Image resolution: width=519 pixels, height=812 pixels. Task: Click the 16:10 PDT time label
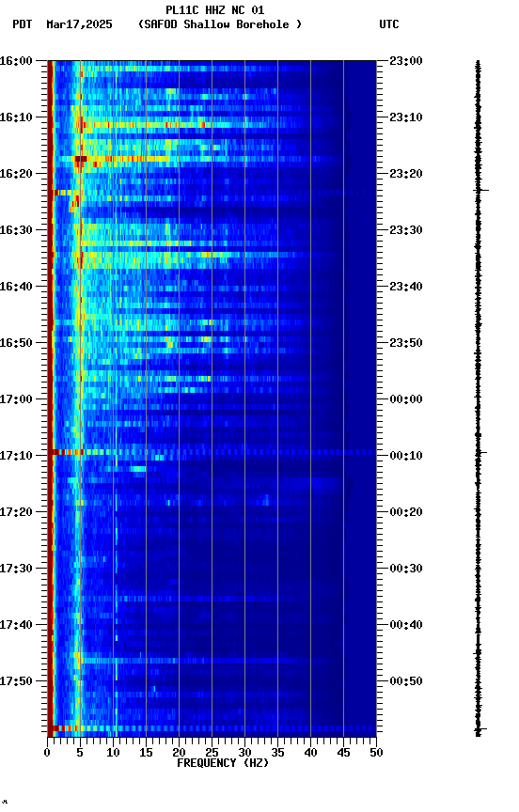click(x=16, y=117)
